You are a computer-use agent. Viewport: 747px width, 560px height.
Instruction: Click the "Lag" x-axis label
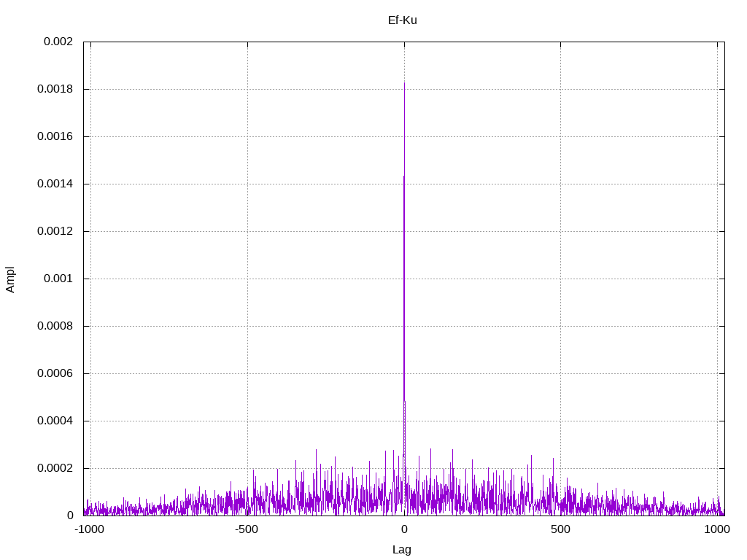click(x=402, y=550)
